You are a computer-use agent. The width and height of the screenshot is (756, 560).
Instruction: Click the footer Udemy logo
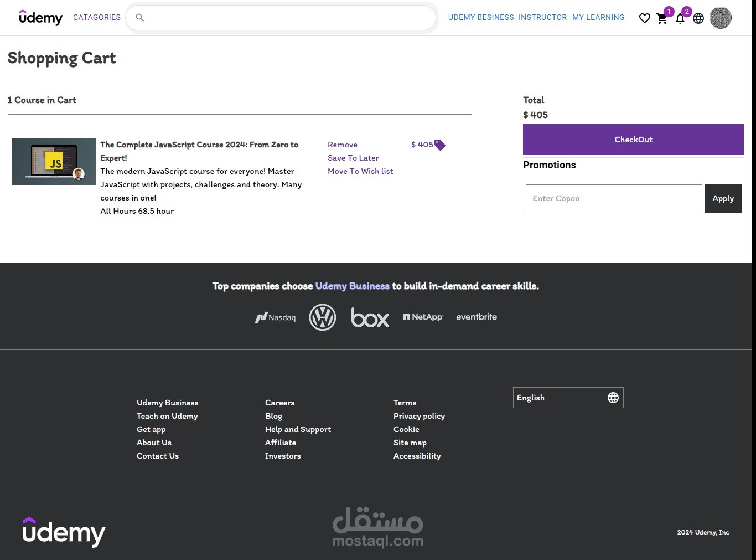pos(64,532)
